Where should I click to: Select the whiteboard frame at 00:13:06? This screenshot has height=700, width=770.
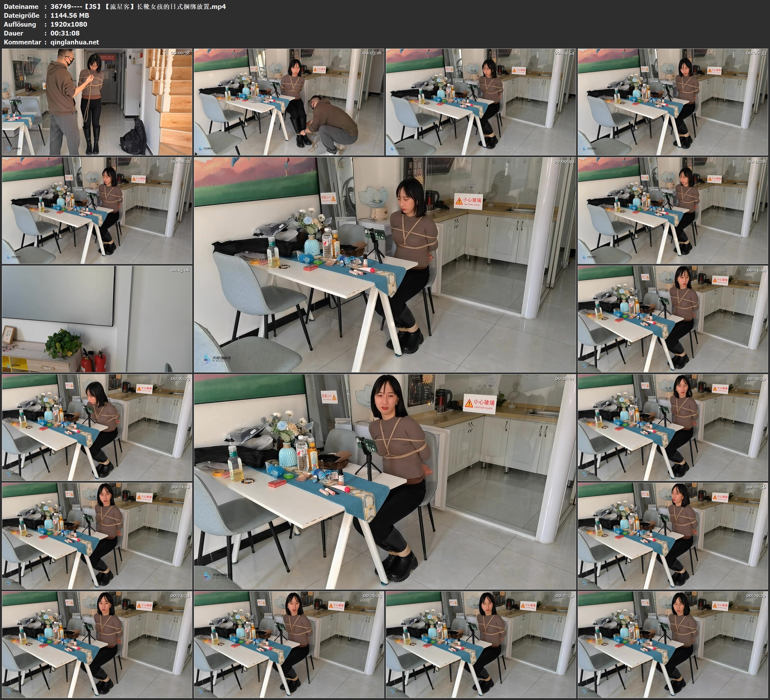[x=97, y=319]
